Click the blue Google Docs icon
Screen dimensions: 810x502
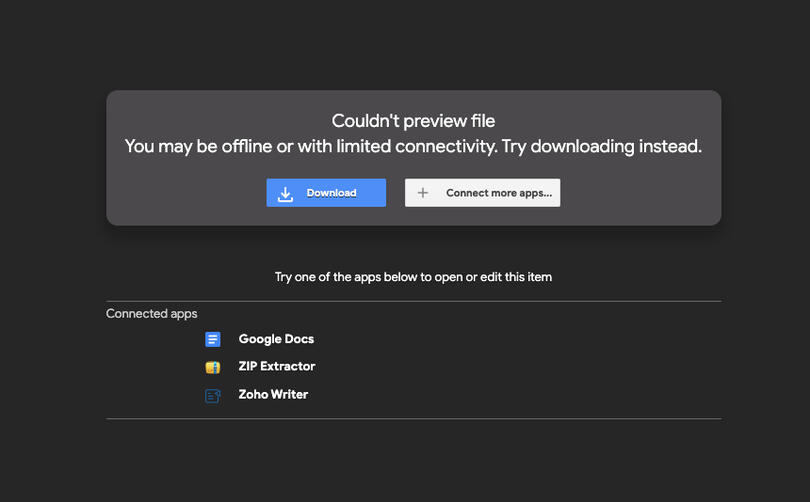[x=212, y=339]
